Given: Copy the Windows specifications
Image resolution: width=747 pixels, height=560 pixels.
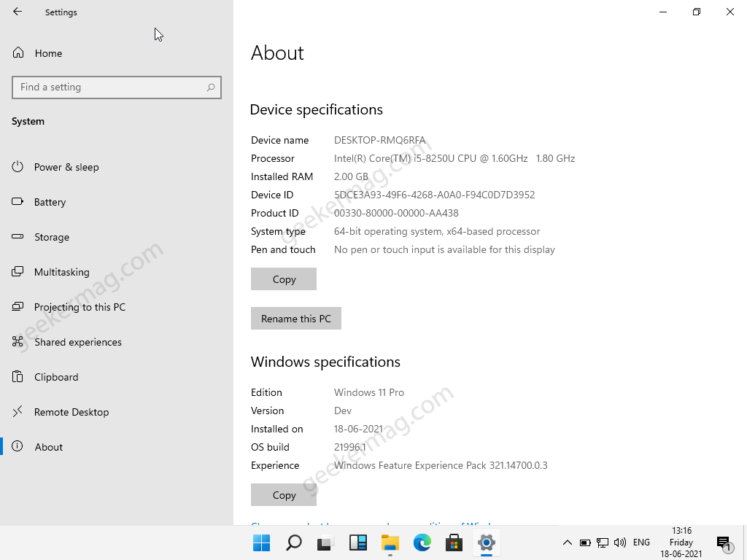Looking at the screenshot, I should pyautogui.click(x=284, y=495).
